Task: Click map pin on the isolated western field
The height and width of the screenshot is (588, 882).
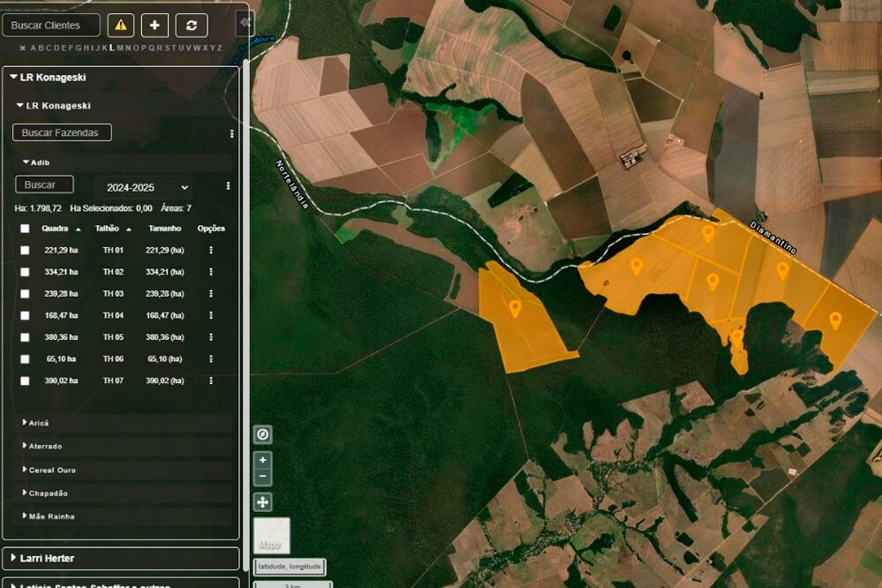Action: point(515,308)
